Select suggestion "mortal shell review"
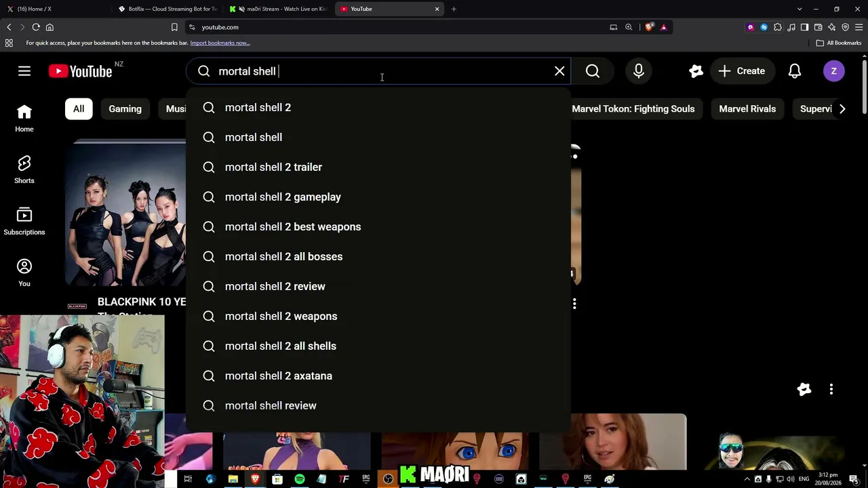 point(378,405)
